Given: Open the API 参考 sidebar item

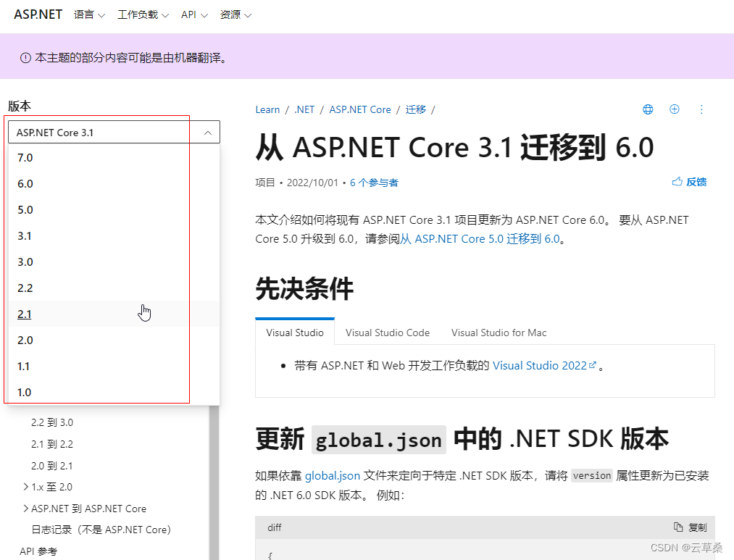Looking at the screenshot, I should coord(38,551).
